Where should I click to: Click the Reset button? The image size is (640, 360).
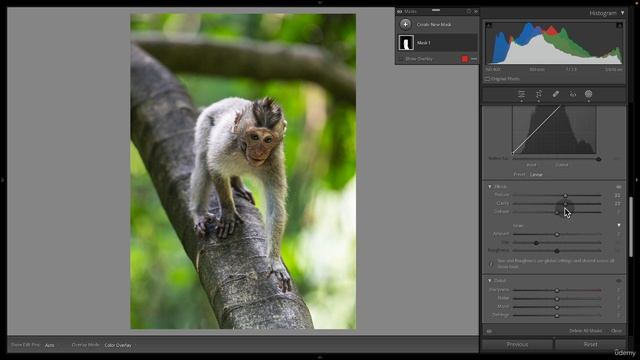(x=590, y=344)
